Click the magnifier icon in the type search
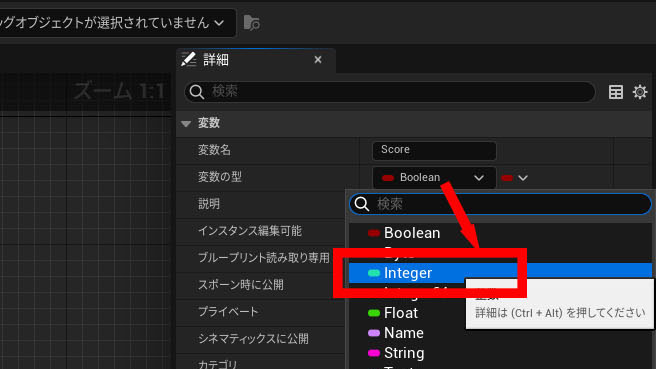The width and height of the screenshot is (656, 369). 361,204
